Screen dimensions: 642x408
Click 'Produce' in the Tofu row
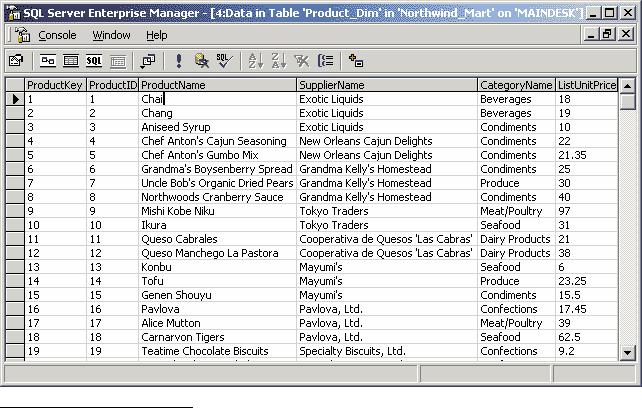click(x=516, y=281)
